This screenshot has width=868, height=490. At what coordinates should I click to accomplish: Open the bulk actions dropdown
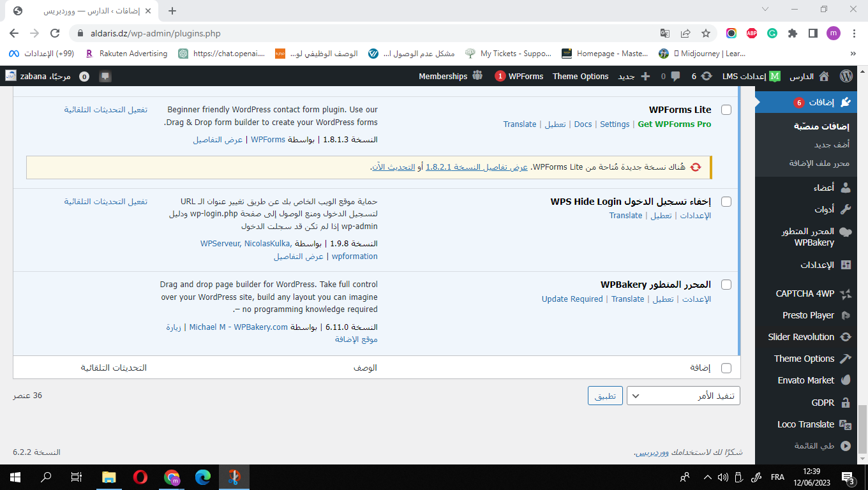coord(683,396)
